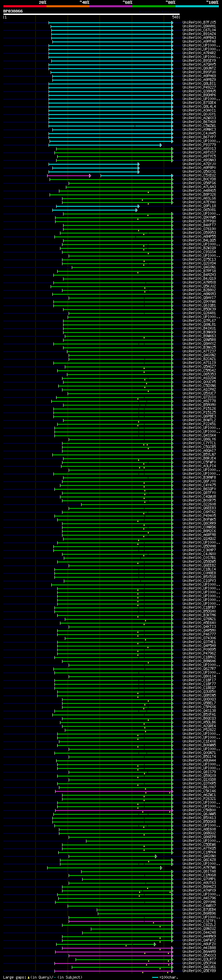Click the cyan alignment bar for UniRef100_P93779

tap(105, 145)
